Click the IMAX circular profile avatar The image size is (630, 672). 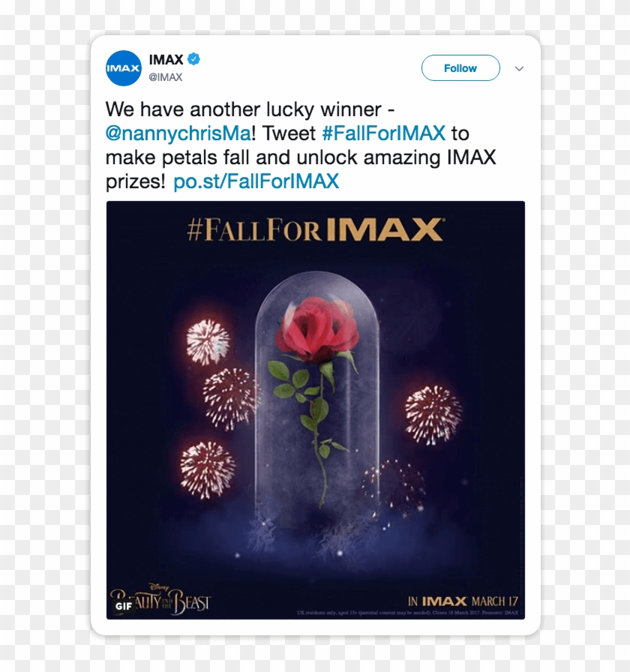[x=123, y=67]
